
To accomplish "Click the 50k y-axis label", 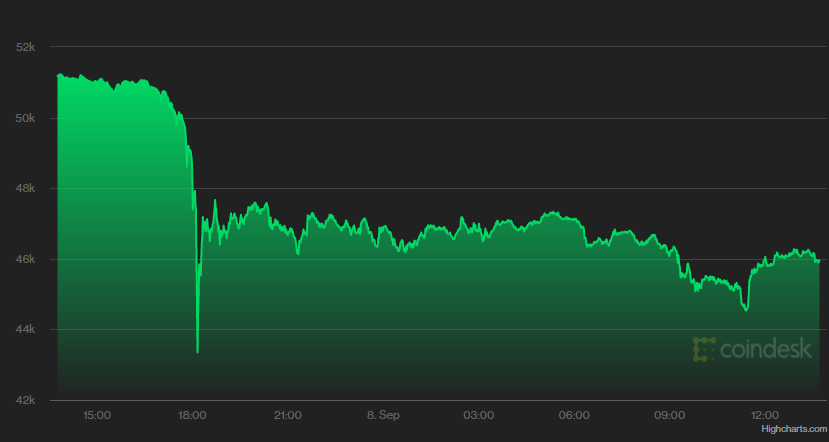I will click(x=27, y=118).
